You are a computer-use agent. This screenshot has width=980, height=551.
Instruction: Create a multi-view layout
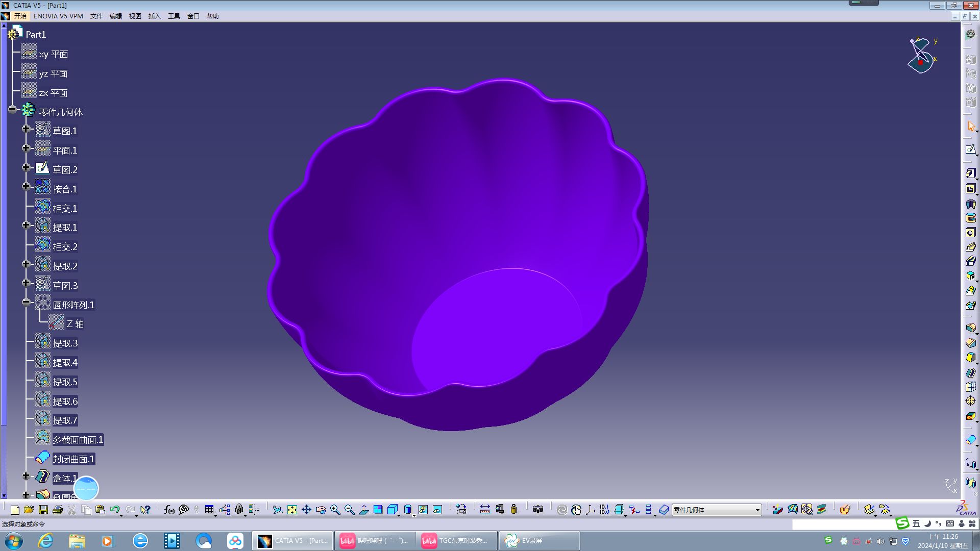pyautogui.click(x=378, y=510)
